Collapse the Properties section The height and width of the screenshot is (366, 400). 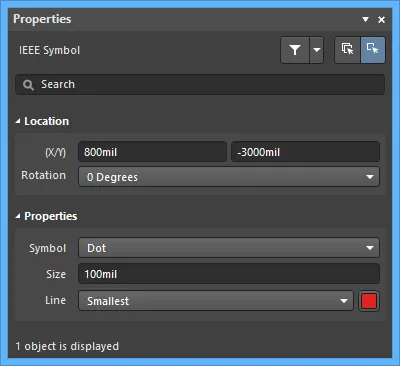[x=18, y=216]
